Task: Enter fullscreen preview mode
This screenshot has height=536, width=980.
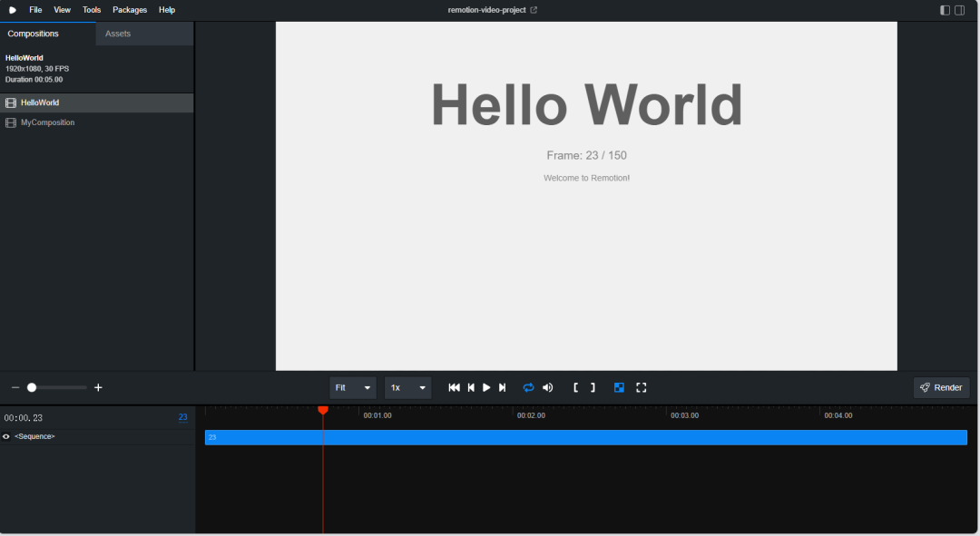Action: coord(641,388)
